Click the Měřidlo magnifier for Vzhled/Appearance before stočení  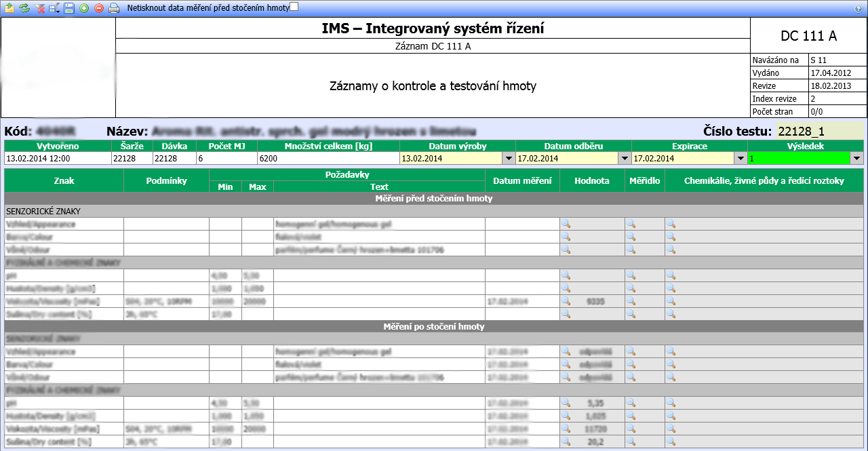(631, 224)
